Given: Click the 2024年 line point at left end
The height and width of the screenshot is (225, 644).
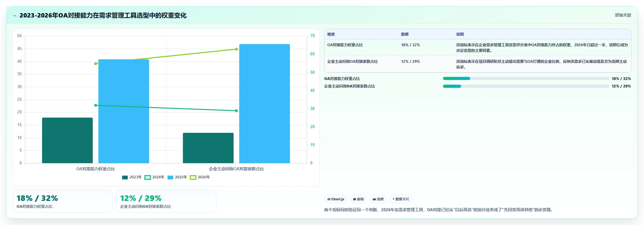Looking at the screenshot, I should tap(96, 105).
